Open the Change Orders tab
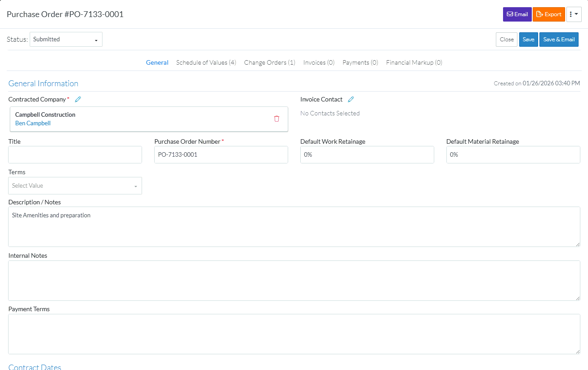This screenshot has height=370, width=588. point(270,62)
